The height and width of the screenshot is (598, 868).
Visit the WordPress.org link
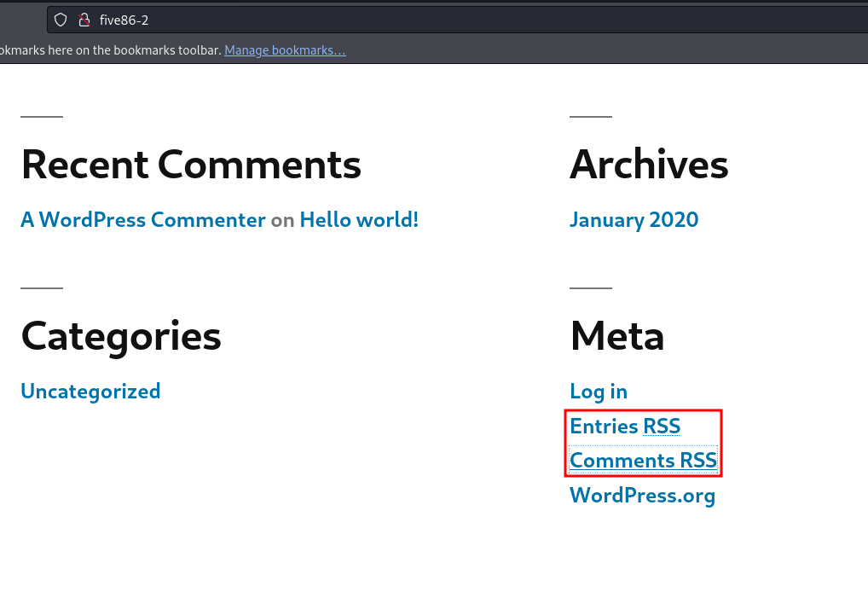[x=642, y=495]
